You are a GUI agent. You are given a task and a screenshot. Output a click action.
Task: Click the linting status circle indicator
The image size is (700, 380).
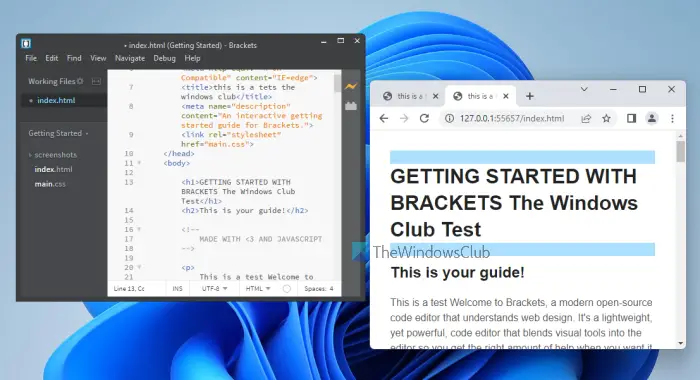tap(287, 289)
